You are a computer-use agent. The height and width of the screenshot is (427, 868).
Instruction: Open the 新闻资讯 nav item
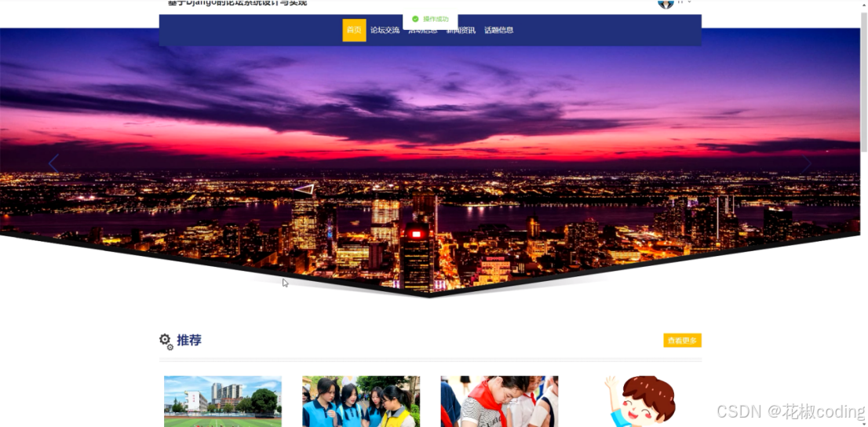461,31
